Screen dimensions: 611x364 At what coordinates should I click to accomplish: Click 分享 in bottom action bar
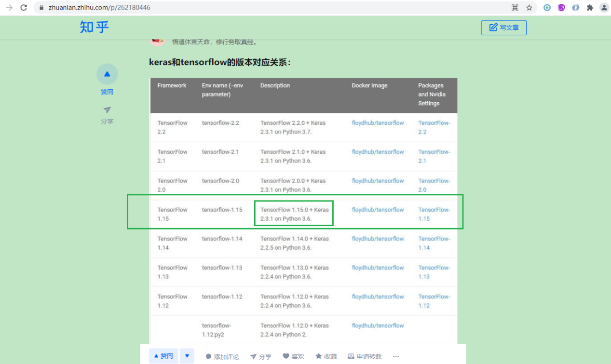261,357
